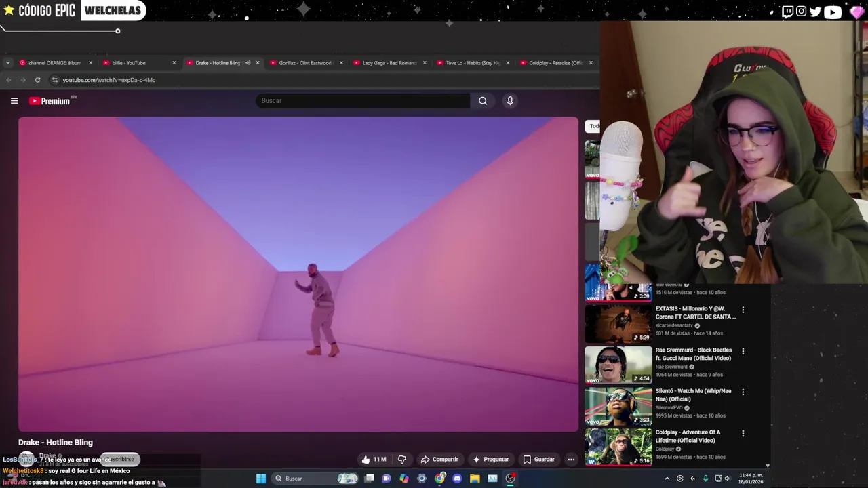Open the options menu for Adventure Of A Lifetime
This screenshot has width=868, height=488.
743,433
